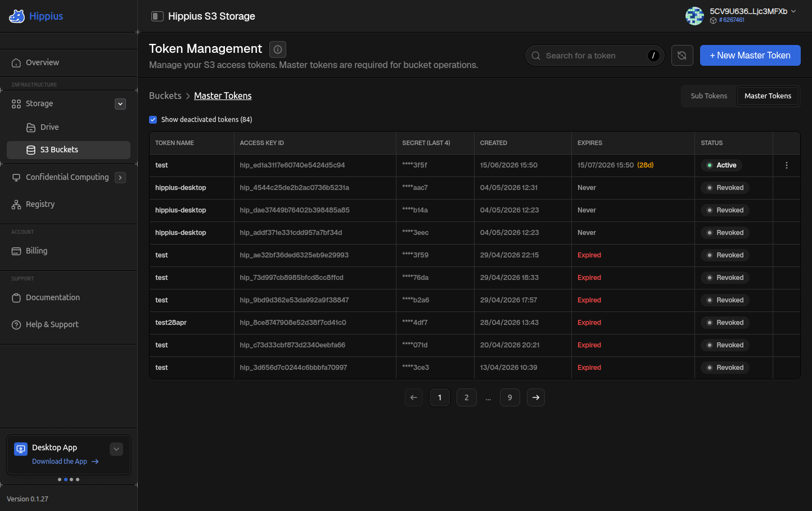Toggle the sidebar collapse icon
The width and height of the screenshot is (812, 511).
click(x=157, y=16)
